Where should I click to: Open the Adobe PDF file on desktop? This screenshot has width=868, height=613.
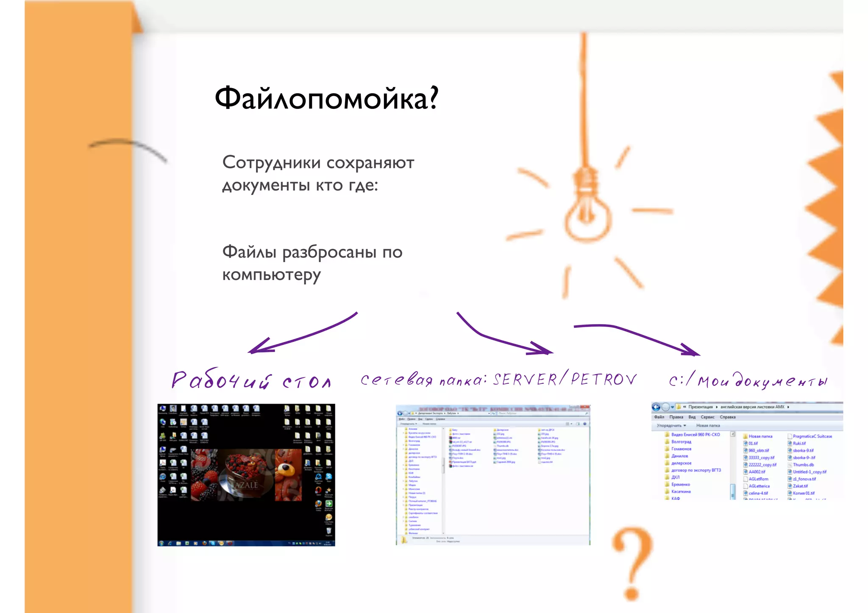pos(163,463)
